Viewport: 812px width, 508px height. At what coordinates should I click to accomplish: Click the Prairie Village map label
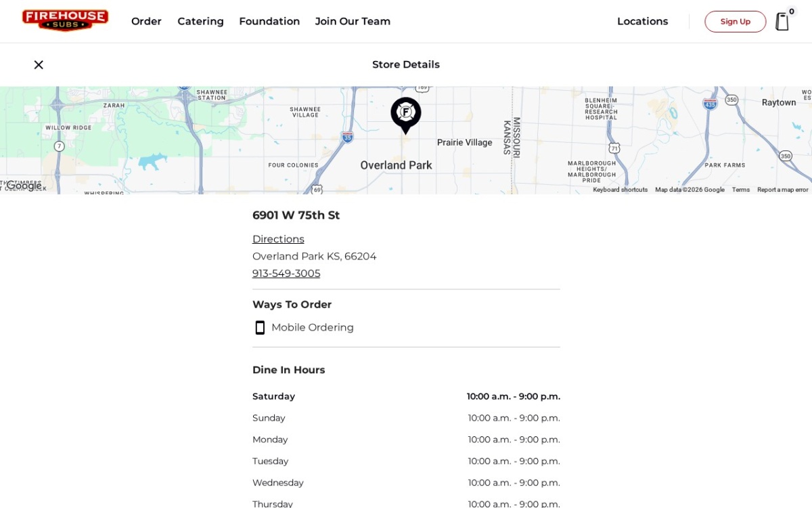coord(464,143)
